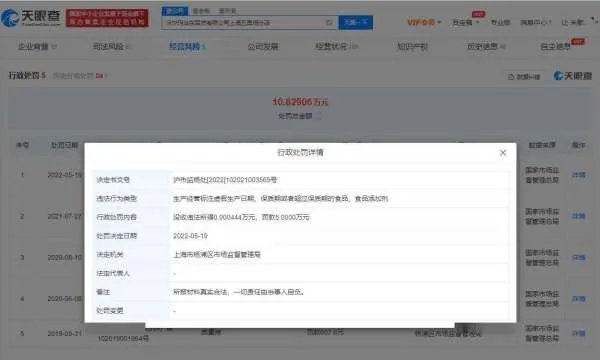Click the 处罚变更 label
Viewport: 600px width, 360px height.
pos(109,311)
